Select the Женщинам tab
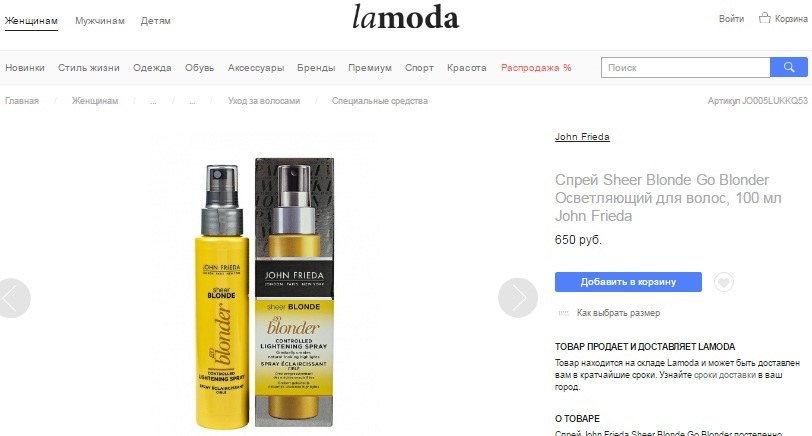 pyautogui.click(x=31, y=21)
